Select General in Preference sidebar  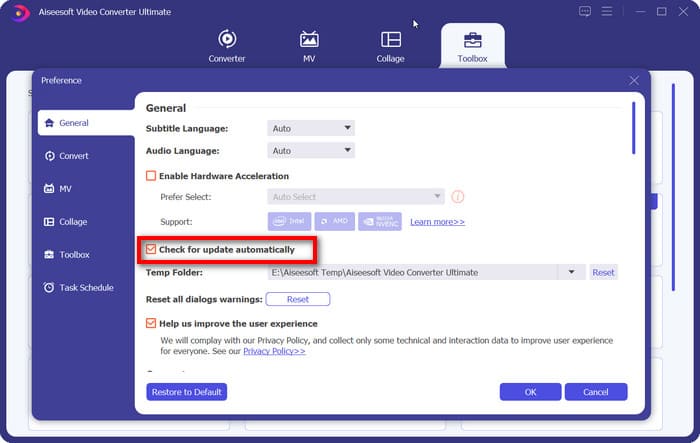86,123
